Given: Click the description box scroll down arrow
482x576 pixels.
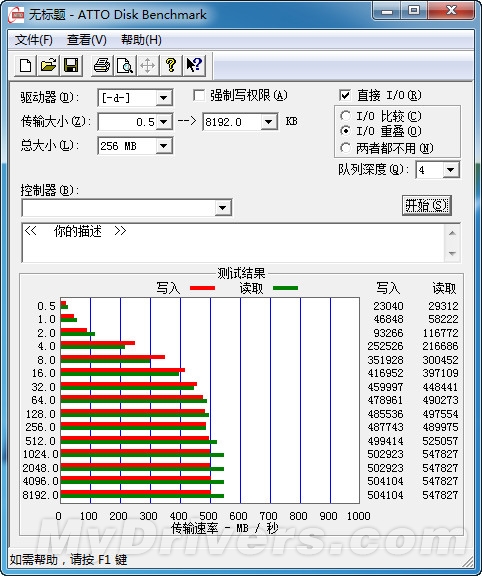Looking at the screenshot, I should tap(453, 253).
